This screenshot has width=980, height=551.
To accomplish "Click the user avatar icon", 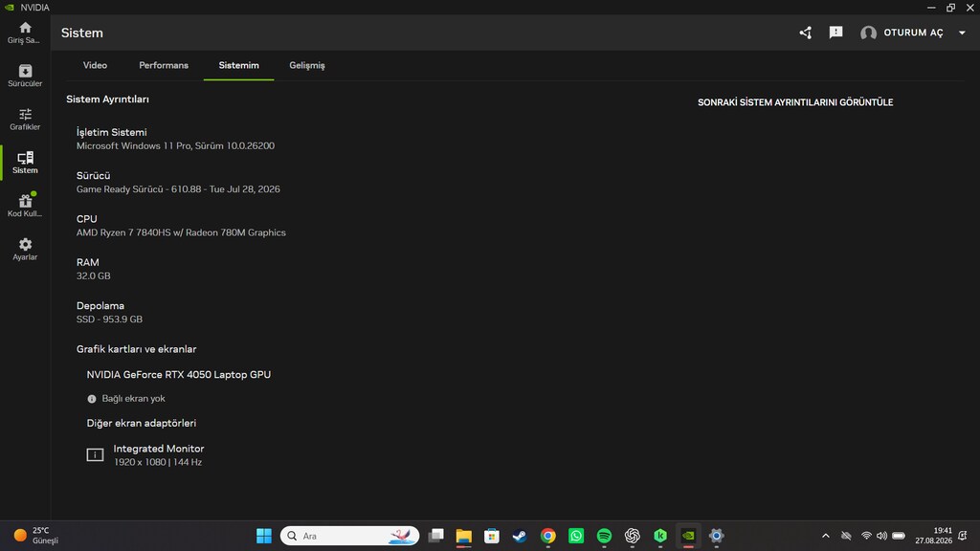I will (868, 33).
